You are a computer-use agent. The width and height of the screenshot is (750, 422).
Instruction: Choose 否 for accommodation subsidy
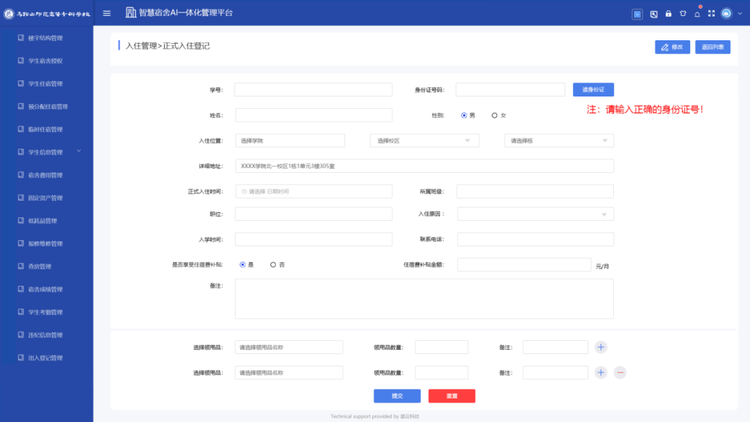[x=273, y=265]
